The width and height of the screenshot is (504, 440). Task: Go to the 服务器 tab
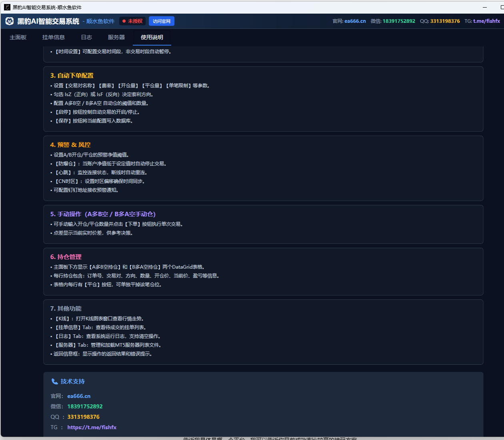[116, 37]
